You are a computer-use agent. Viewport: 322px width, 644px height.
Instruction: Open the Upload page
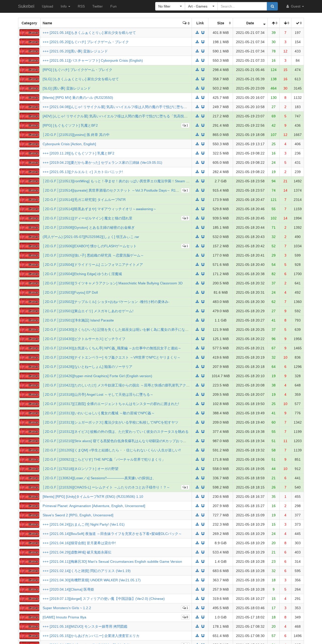pyautogui.click(x=47, y=6)
